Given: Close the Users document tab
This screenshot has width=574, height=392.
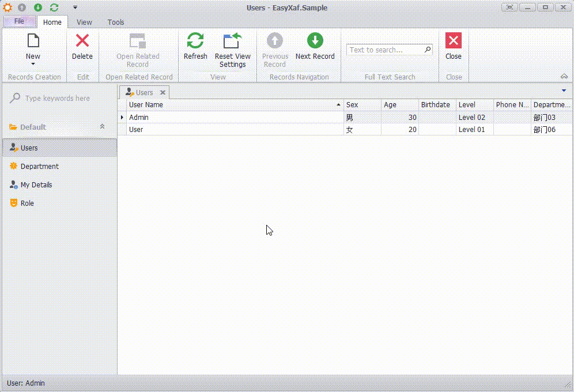Looking at the screenshot, I should pyautogui.click(x=163, y=92).
